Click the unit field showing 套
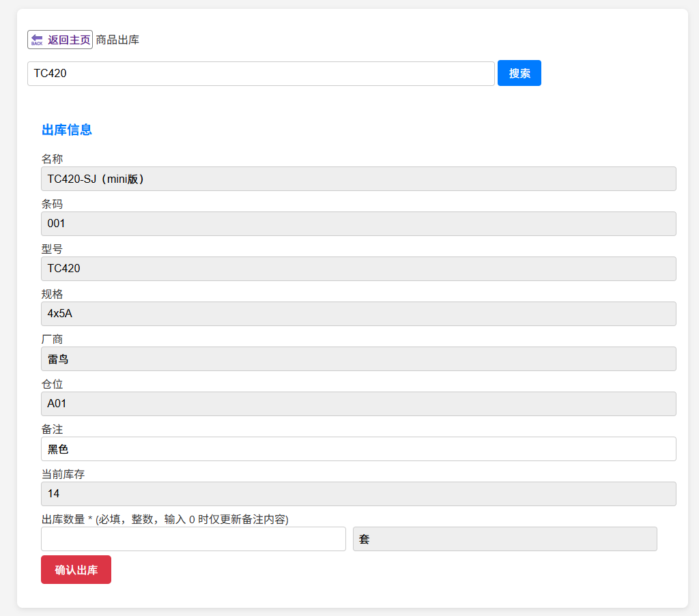 pos(504,539)
